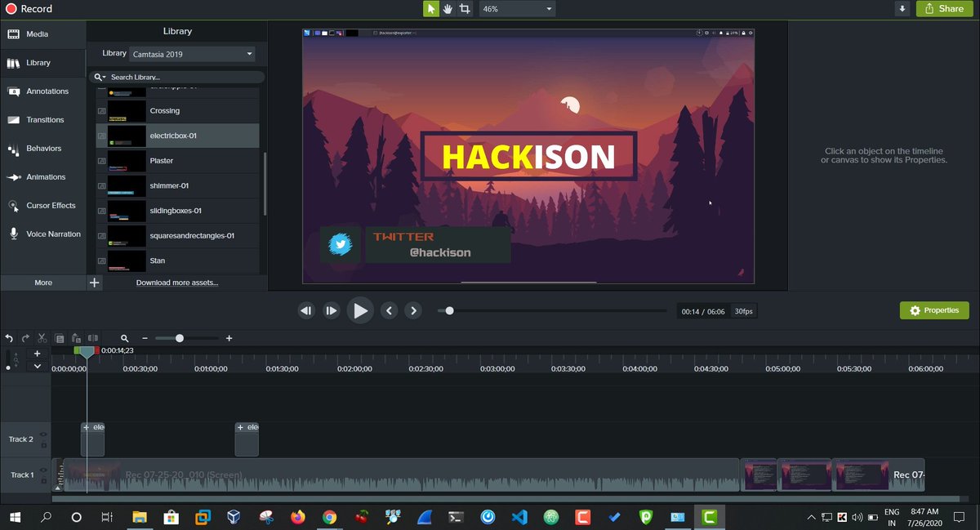Open Firefox from the Windows taskbar
This screenshot has width=980, height=530.
click(x=297, y=517)
